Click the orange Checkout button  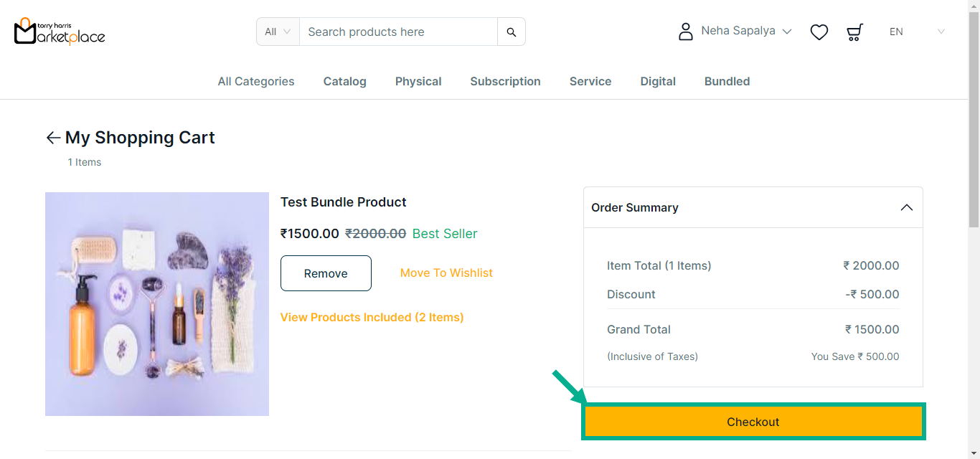point(753,422)
